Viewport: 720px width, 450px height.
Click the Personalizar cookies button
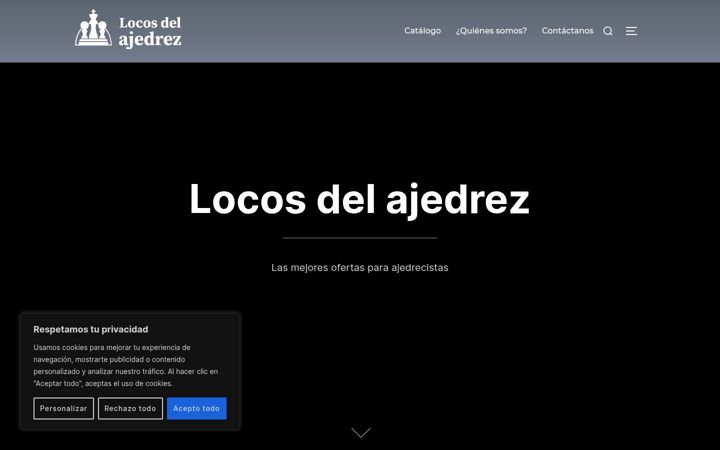(x=63, y=408)
